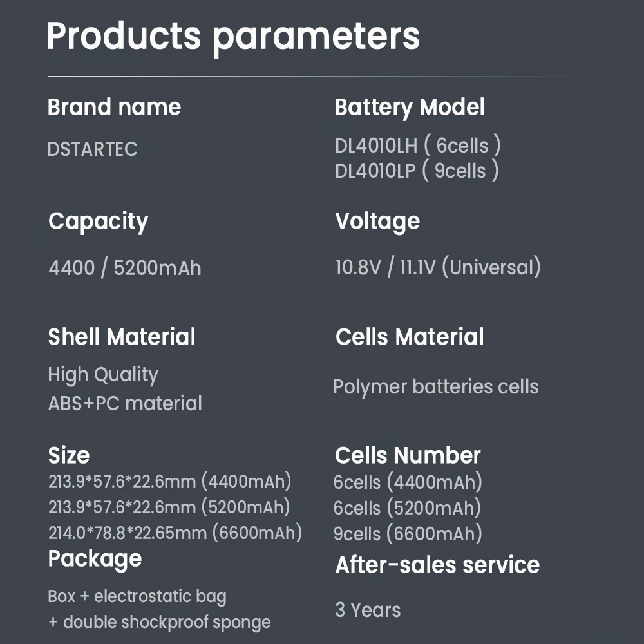This screenshot has width=644, height=644.
Task: Click the After-sales service heading
Action: [437, 565]
